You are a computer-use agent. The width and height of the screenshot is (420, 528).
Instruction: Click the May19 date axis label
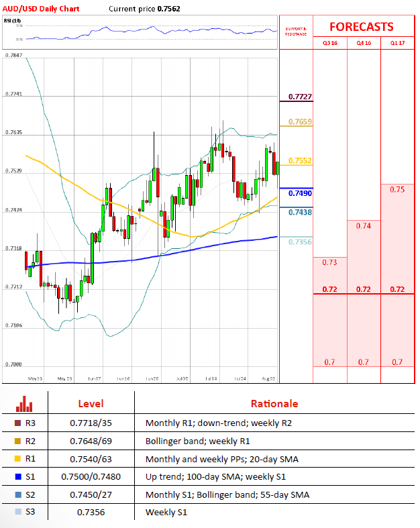(x=35, y=378)
